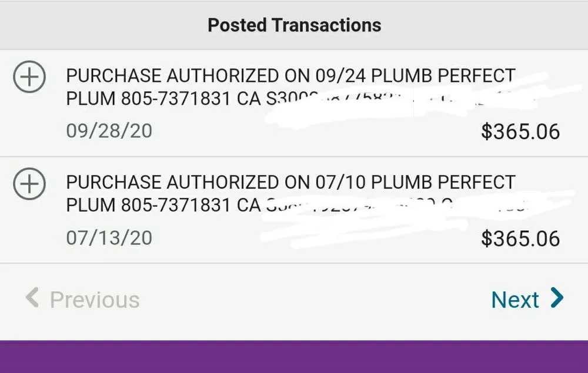Click the left chevron beside Previous

pos(32,299)
